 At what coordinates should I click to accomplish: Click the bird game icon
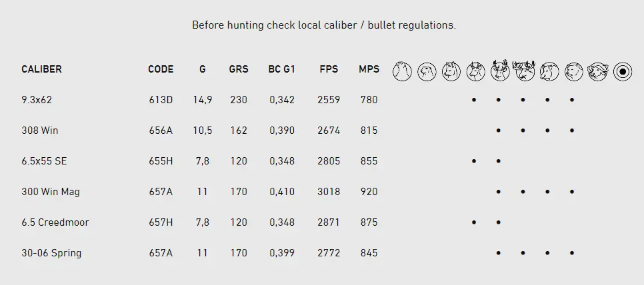point(402,71)
